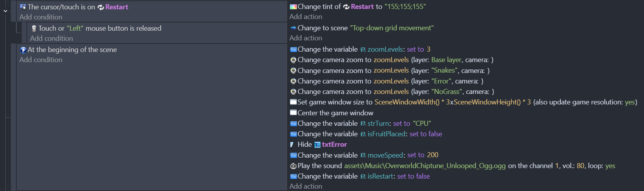
Task: Click the camera zoom icon for the Snakes layer
Action: [x=293, y=70]
